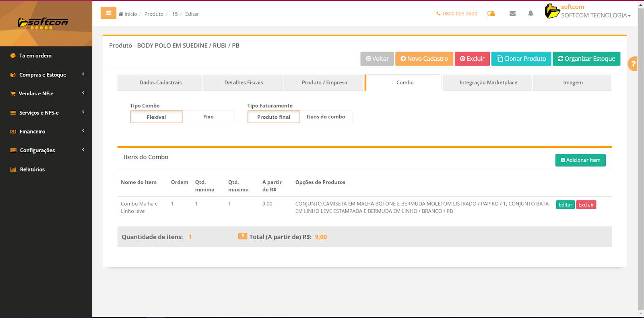This screenshot has height=318, width=644.
Task: Open the envelope messages icon
Action: 512,14
